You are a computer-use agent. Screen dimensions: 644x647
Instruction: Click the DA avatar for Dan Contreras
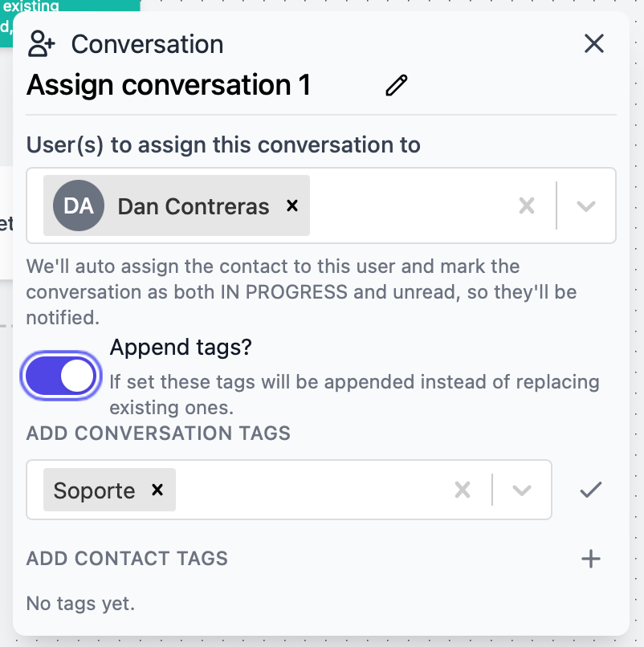pos(78,205)
